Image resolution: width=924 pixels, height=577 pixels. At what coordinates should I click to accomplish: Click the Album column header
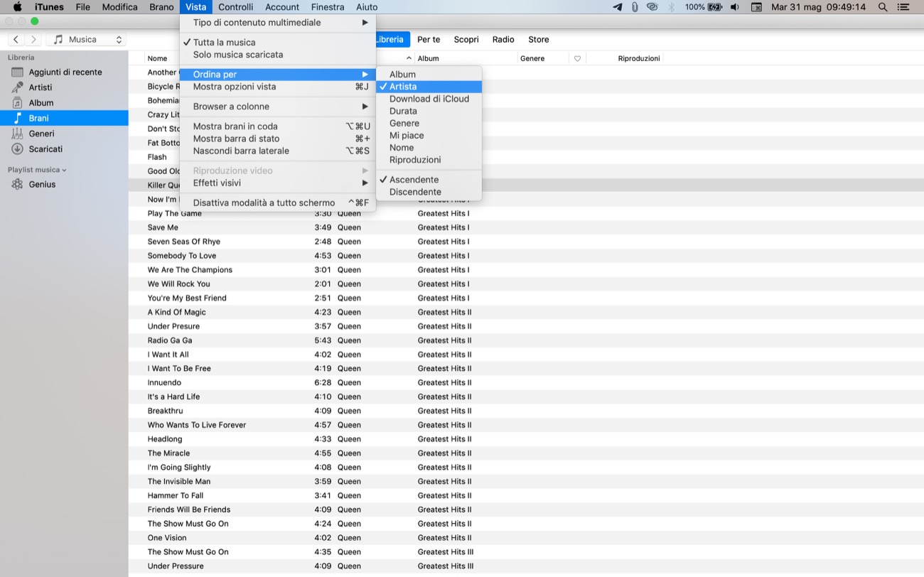(466, 58)
